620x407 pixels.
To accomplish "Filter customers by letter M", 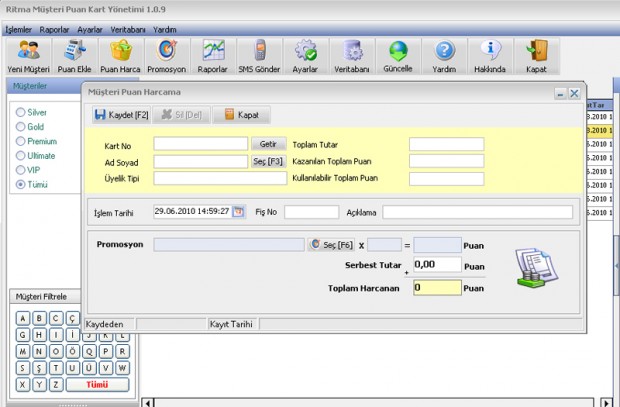I will click(x=23, y=351).
